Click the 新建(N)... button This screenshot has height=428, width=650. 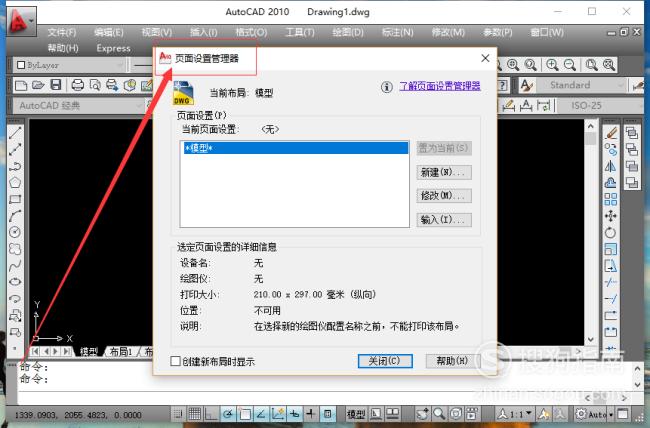click(x=444, y=172)
